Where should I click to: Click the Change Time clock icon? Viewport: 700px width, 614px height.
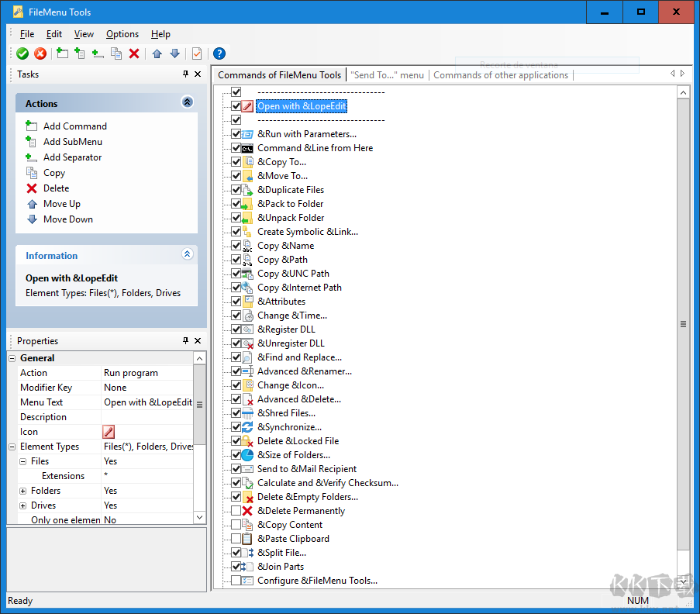[247, 316]
